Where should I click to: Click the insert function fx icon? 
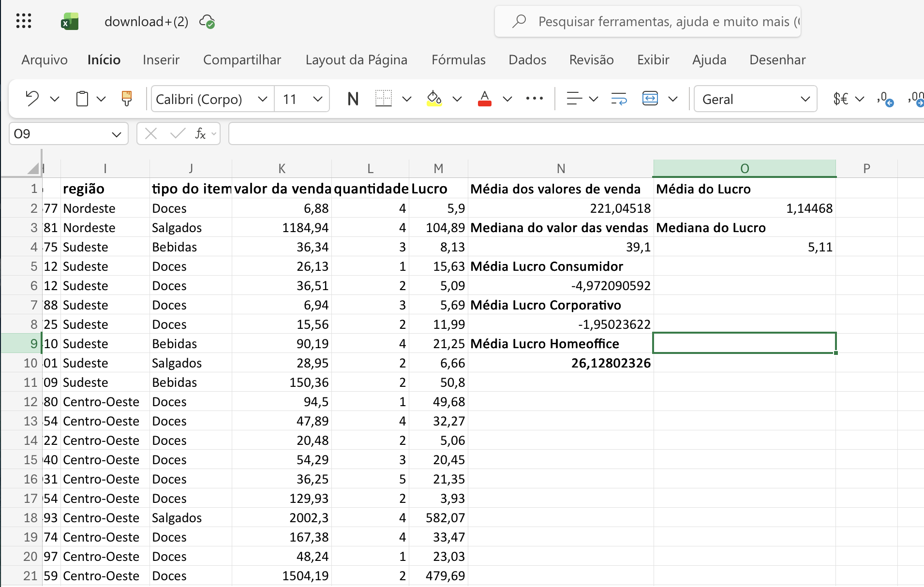200,133
